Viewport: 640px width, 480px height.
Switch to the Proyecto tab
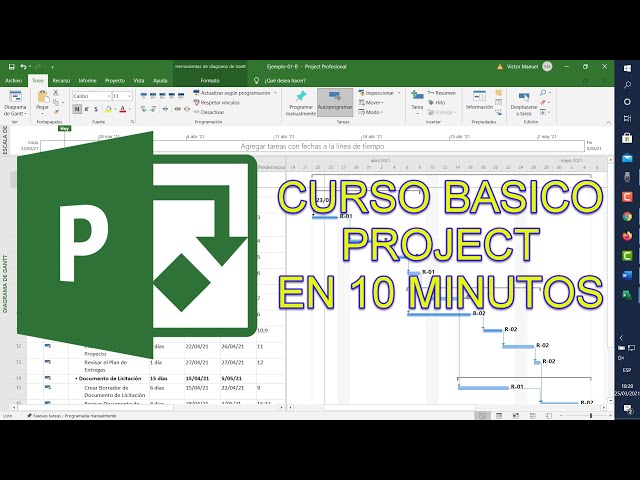point(115,81)
